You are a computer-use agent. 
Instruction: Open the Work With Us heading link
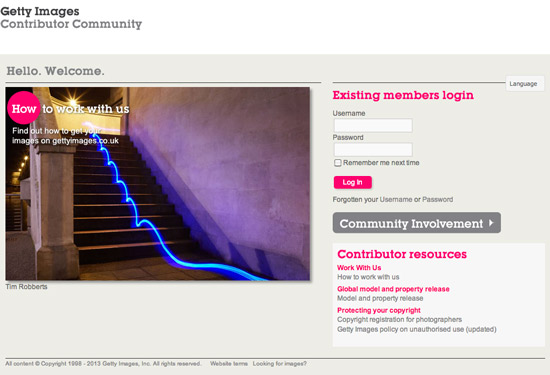pos(359,268)
